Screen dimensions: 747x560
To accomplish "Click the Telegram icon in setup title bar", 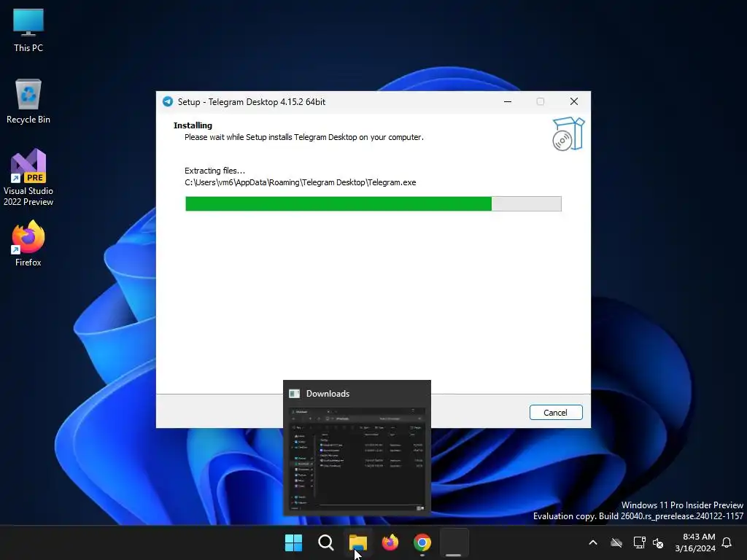I will pyautogui.click(x=168, y=101).
